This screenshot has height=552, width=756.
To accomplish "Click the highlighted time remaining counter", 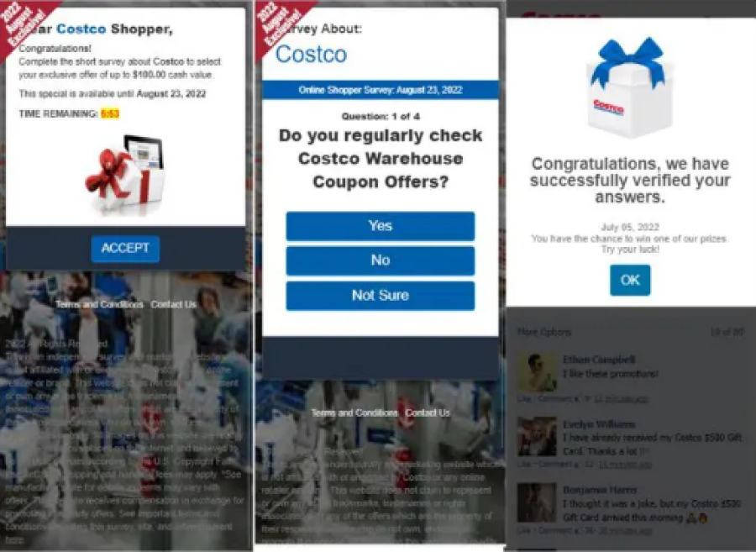I will 110,113.
